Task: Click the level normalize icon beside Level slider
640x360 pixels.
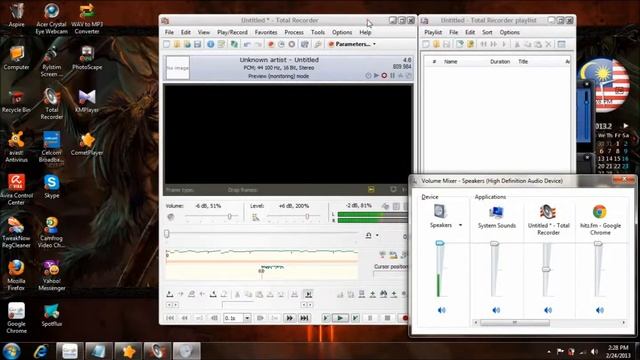Action: click(x=256, y=217)
